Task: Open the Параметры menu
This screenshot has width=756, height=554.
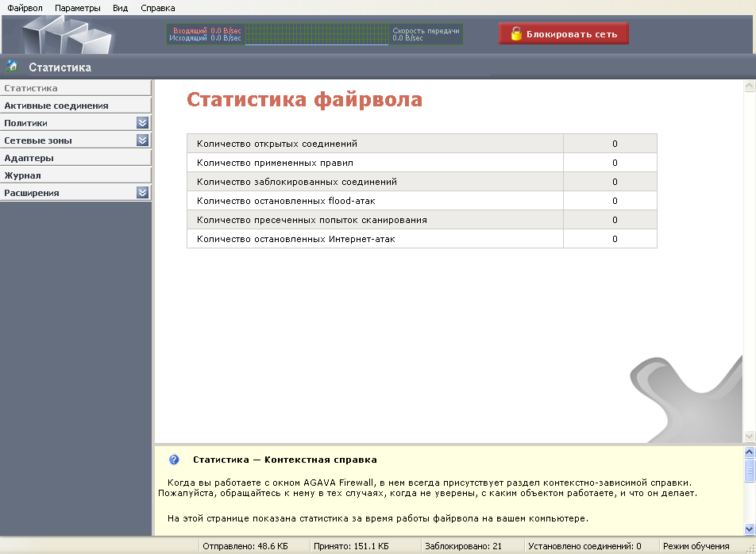Action: (x=78, y=8)
